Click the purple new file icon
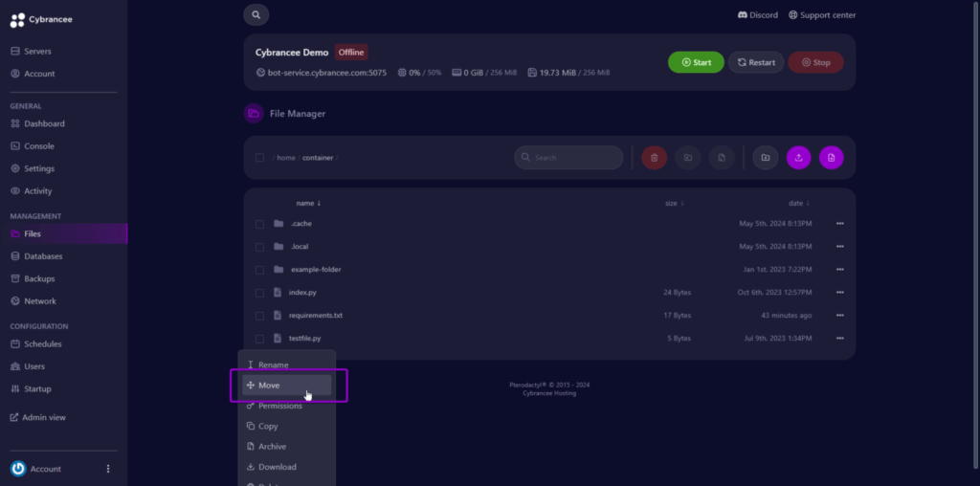Image resolution: width=980 pixels, height=486 pixels. pos(832,158)
